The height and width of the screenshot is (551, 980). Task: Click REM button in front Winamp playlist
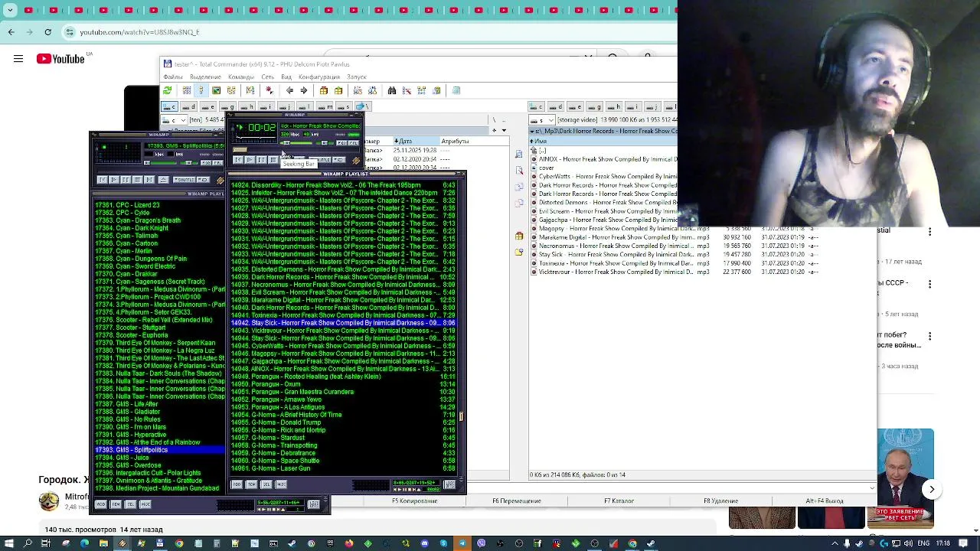point(251,484)
